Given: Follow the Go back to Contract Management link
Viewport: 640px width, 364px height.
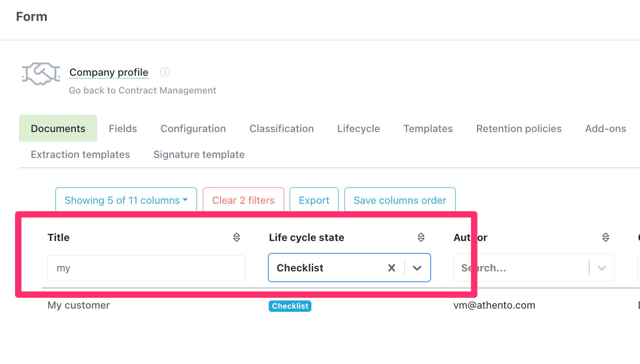Looking at the screenshot, I should coord(143,90).
